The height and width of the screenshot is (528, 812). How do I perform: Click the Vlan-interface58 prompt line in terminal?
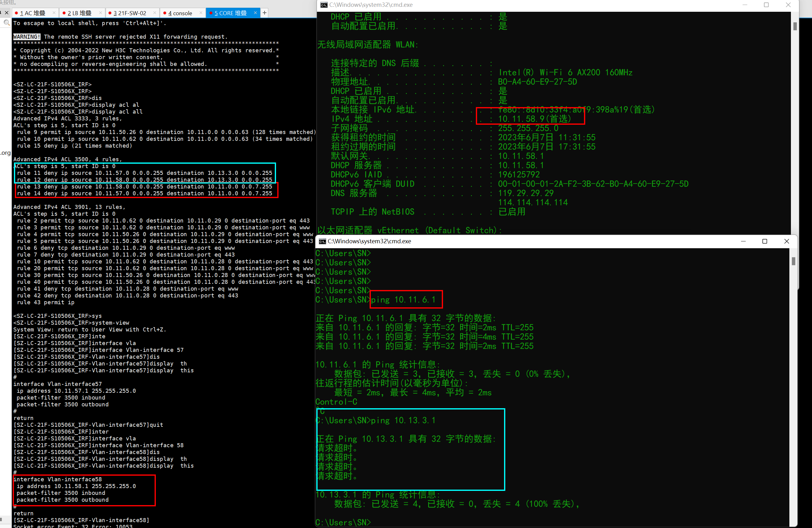point(81,520)
